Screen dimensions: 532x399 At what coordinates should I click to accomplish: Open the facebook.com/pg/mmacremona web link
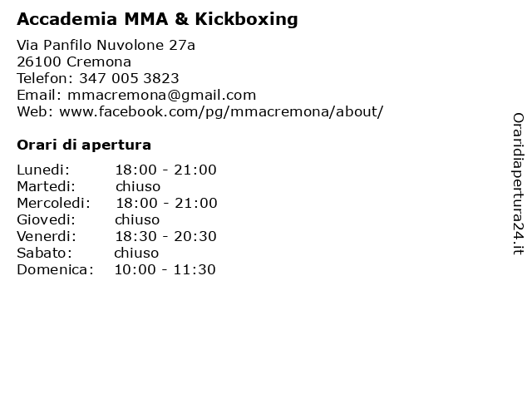pos(222,112)
